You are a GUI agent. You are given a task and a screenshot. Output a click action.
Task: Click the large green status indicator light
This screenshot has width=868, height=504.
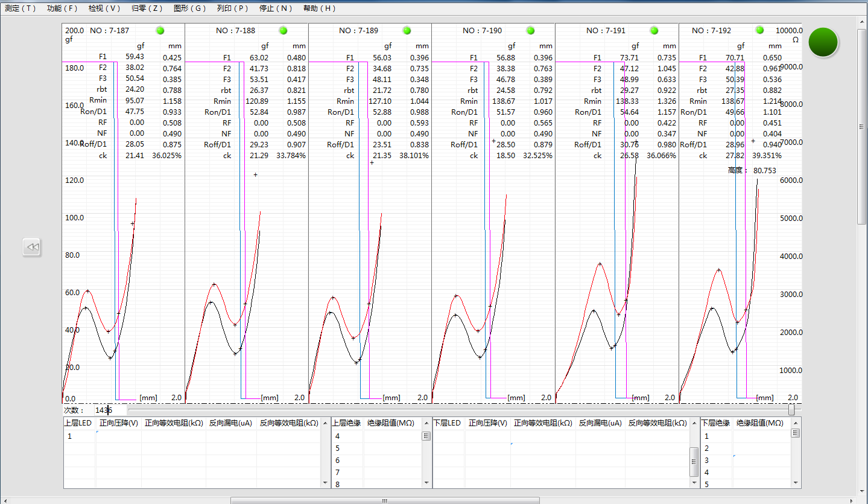coord(823,42)
